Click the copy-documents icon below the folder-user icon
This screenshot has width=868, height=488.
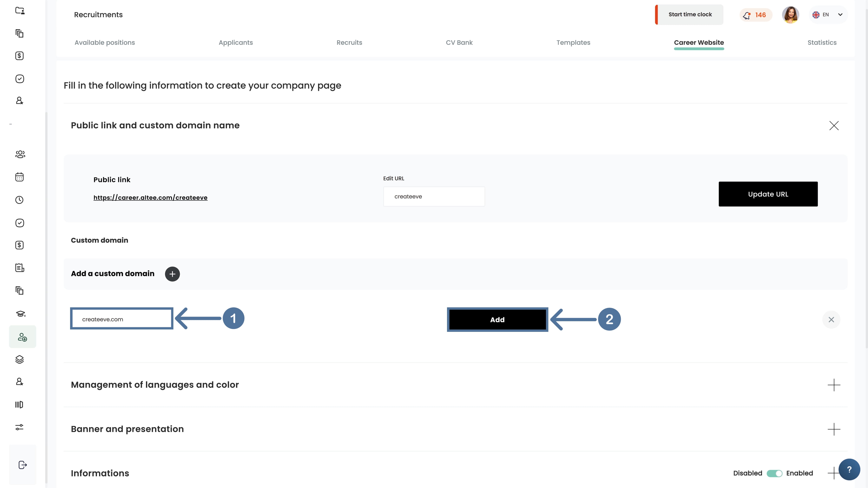click(20, 33)
